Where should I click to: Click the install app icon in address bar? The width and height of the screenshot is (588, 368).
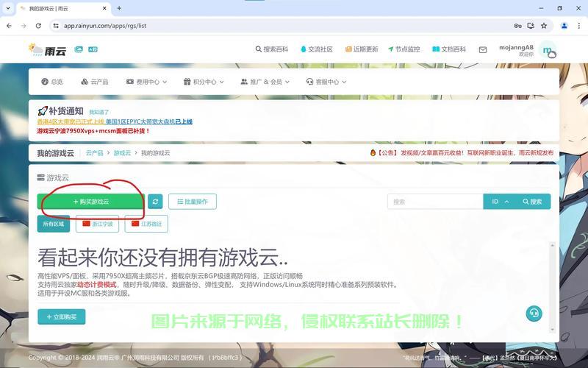pyautogui.click(x=531, y=26)
